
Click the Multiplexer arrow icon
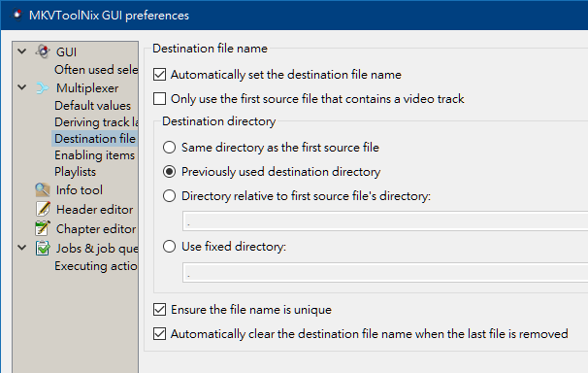[x=43, y=88]
